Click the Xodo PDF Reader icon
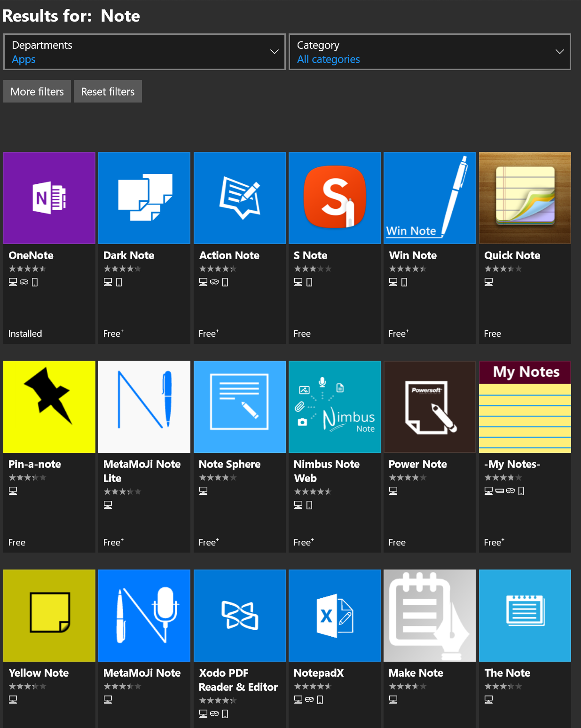The width and height of the screenshot is (581, 728). pos(239,615)
